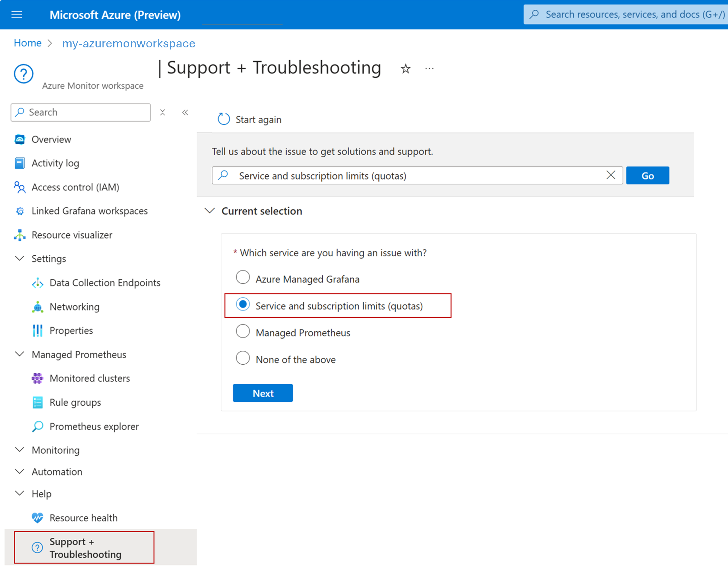Image resolution: width=728 pixels, height=572 pixels.
Task: Click the Next button
Action: pos(263,393)
